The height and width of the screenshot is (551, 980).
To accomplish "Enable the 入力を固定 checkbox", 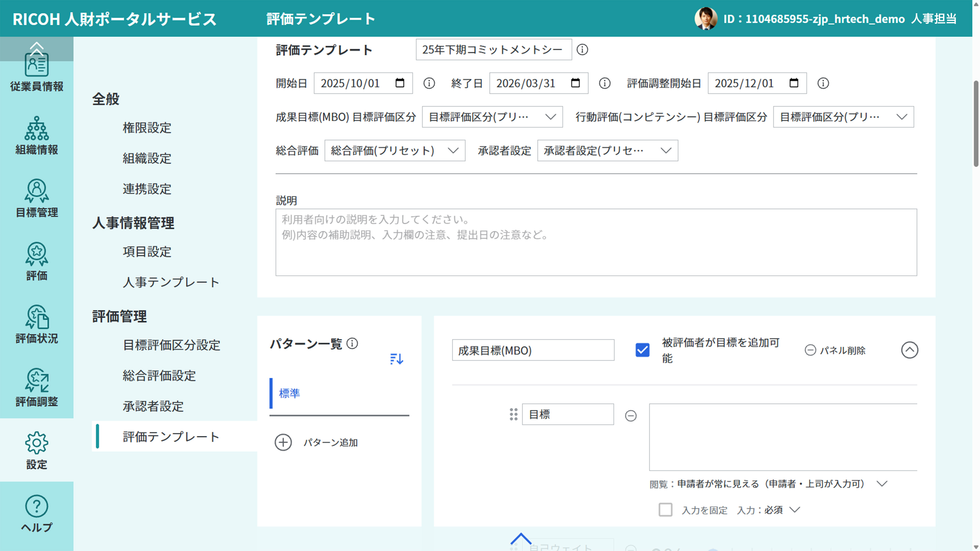I will 666,510.
